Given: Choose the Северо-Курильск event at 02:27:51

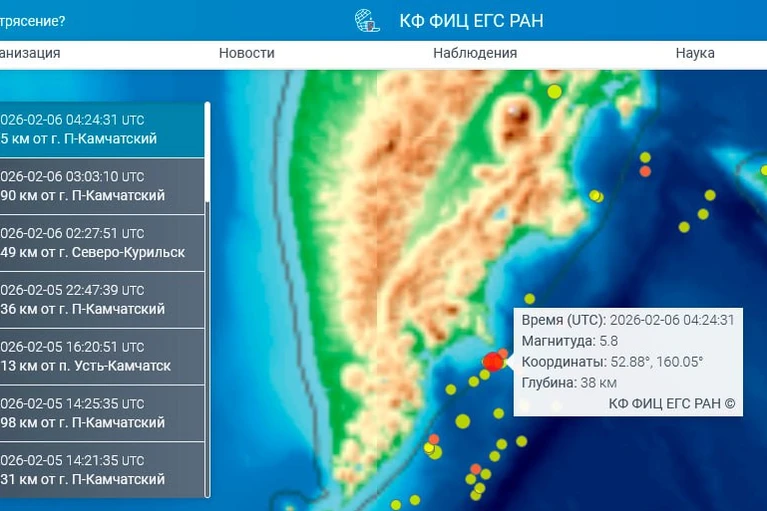Looking at the screenshot, I should (100, 243).
